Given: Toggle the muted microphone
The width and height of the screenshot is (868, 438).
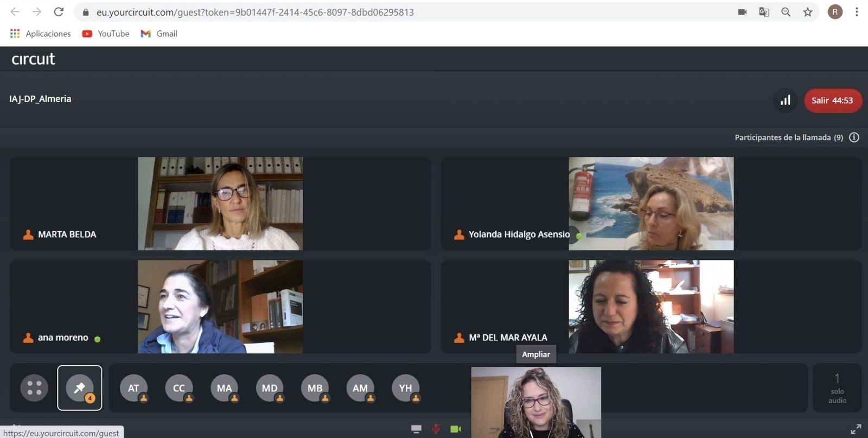Looking at the screenshot, I should 436,429.
